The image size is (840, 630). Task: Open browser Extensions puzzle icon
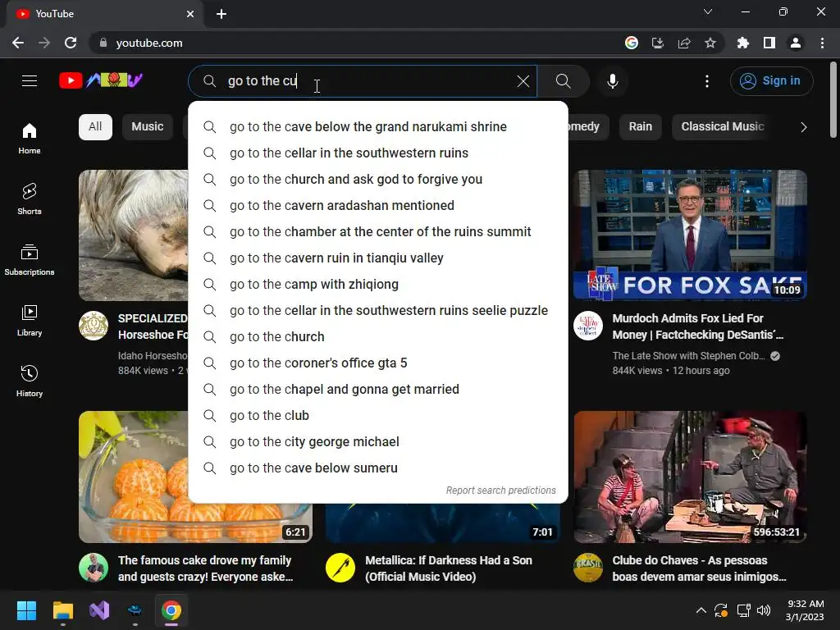pyautogui.click(x=742, y=43)
